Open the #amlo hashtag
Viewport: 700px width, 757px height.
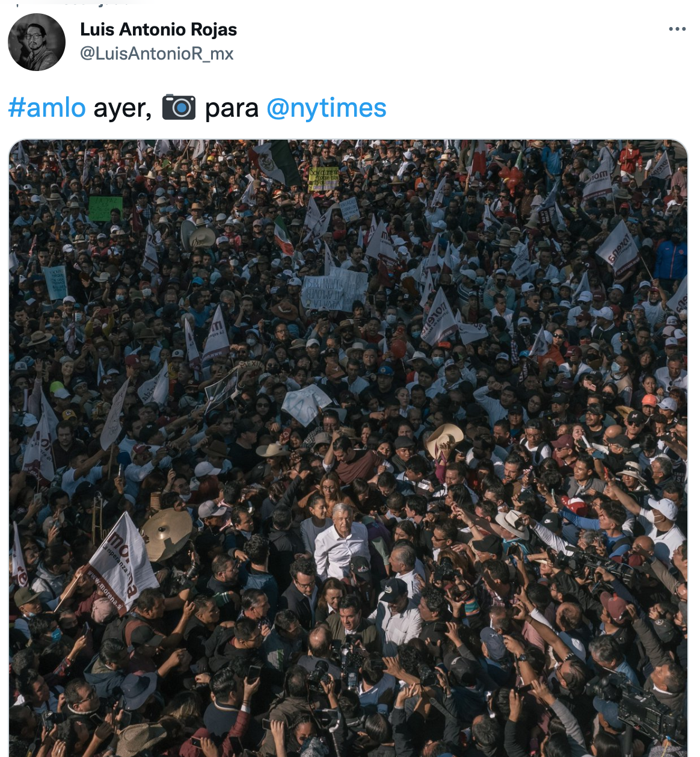[x=47, y=108]
